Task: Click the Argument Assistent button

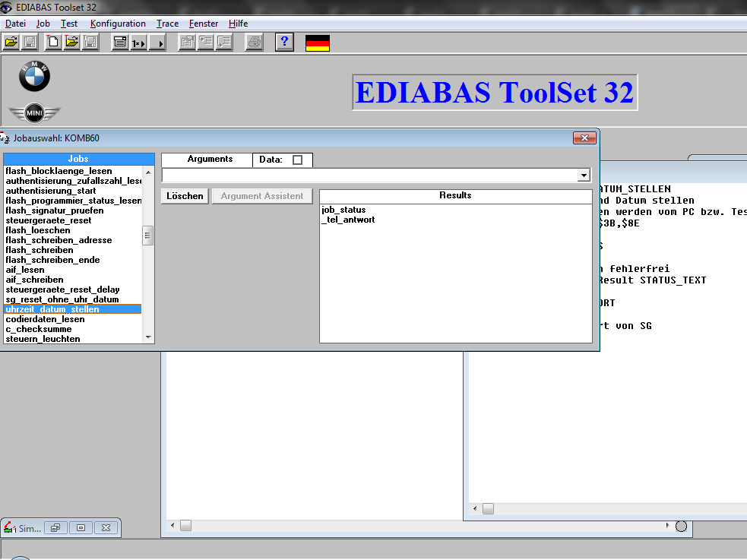Action: [x=262, y=196]
